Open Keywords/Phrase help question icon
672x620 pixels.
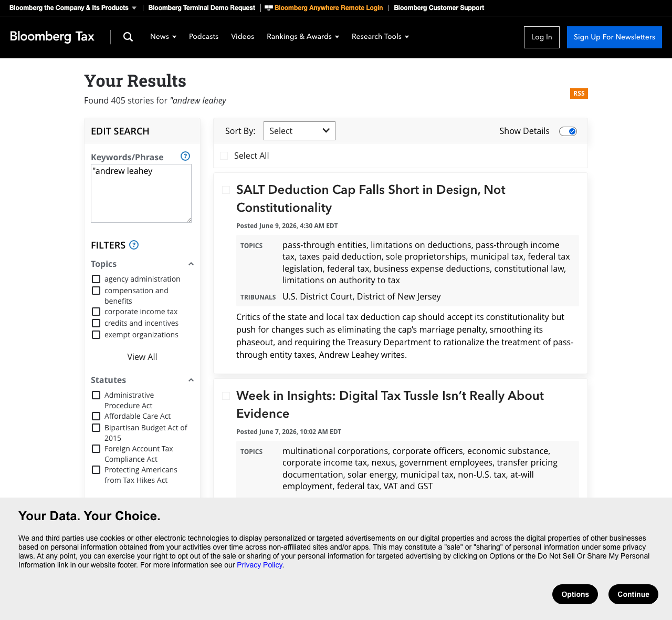click(x=185, y=156)
